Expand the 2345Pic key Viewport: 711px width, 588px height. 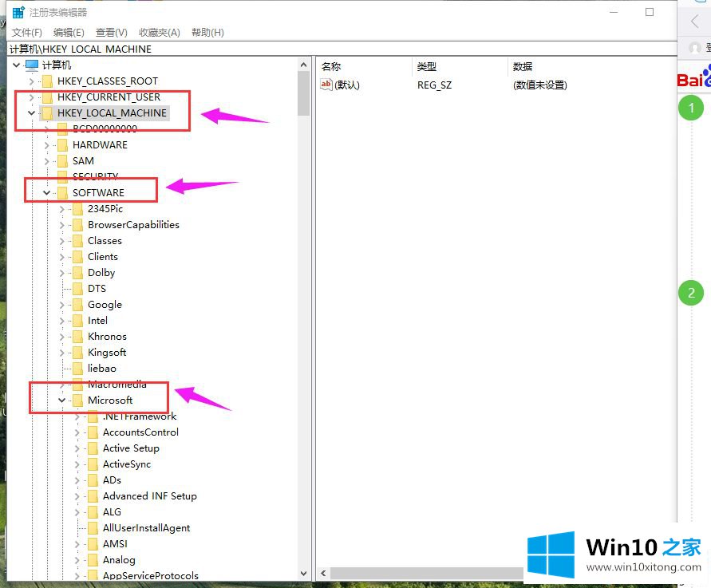click(62, 209)
